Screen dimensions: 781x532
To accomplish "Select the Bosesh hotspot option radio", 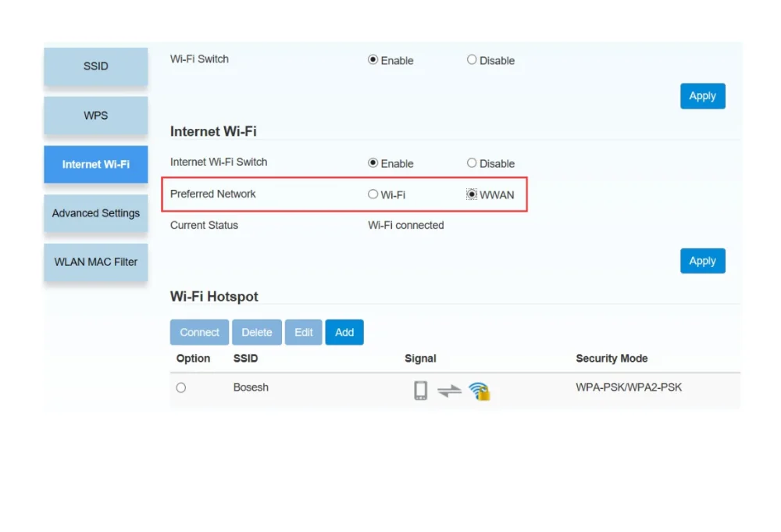I will 181,387.
